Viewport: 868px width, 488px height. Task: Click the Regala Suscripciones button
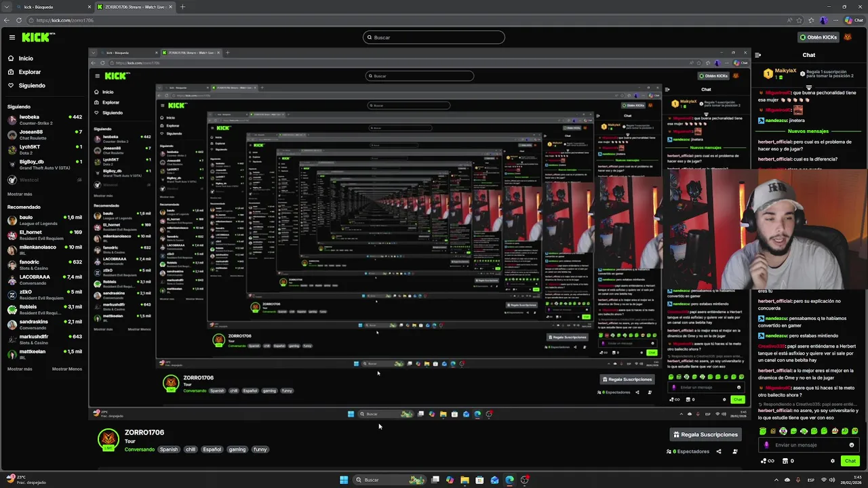pyautogui.click(x=705, y=434)
